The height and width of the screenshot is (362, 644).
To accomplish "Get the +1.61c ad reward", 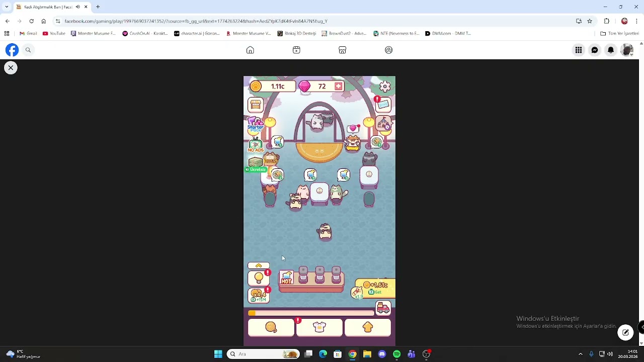I will 375,288.
